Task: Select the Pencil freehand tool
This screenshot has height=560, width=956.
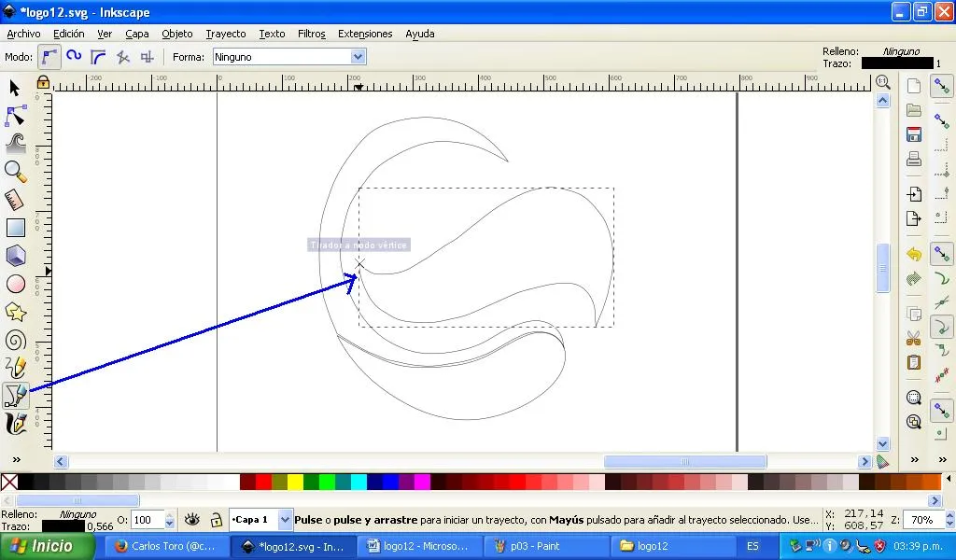Action: click(x=15, y=368)
